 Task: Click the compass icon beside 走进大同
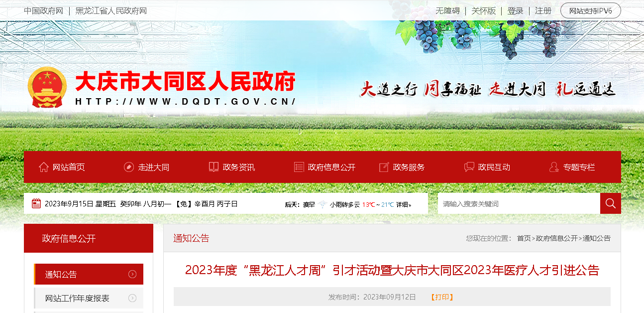129,167
